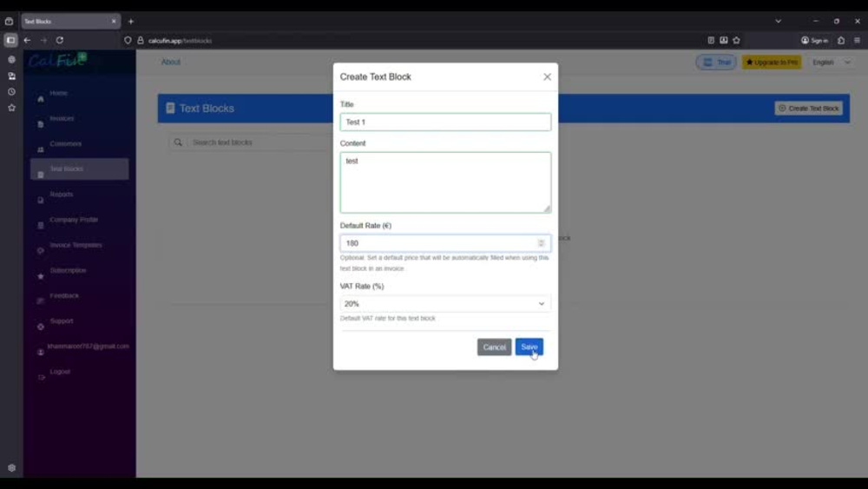
Task: Open Home in the sidebar
Action: (58, 93)
